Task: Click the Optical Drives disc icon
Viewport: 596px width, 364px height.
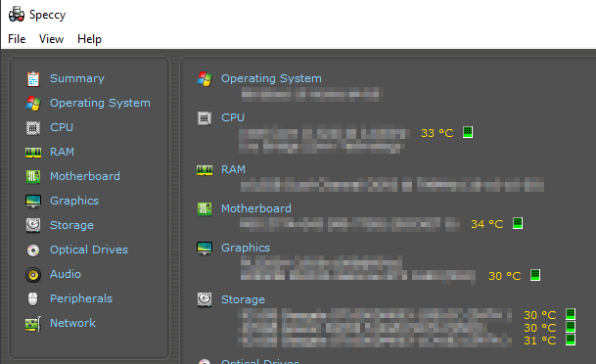Action: (33, 250)
